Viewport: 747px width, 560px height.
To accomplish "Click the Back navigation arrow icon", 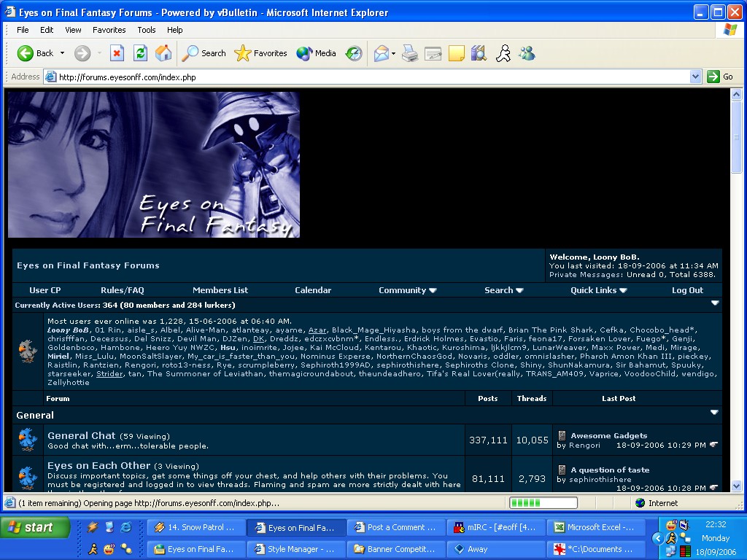I will click(26, 53).
